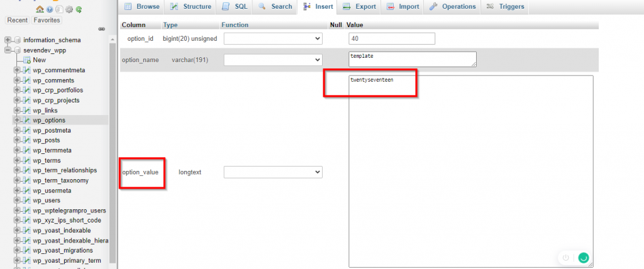Click the table icon beside wp_links
Viewport: 644px width, 269px height.
(x=27, y=111)
